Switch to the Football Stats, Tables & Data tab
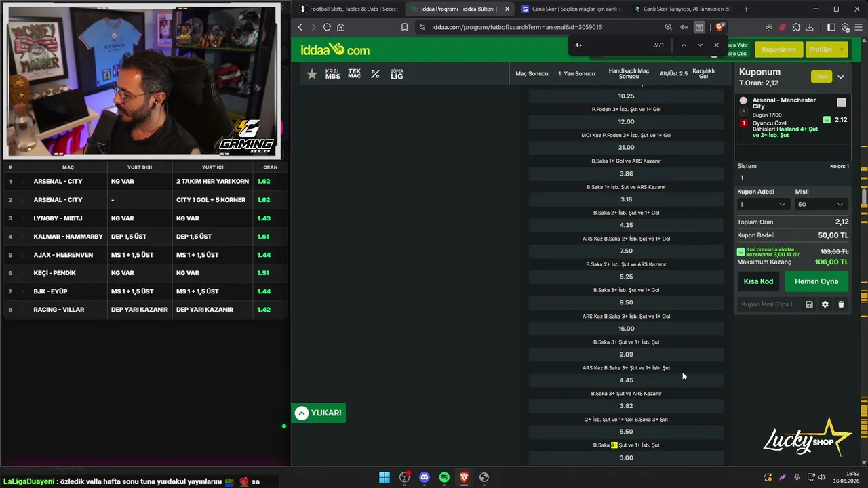868x488 pixels. pyautogui.click(x=349, y=9)
